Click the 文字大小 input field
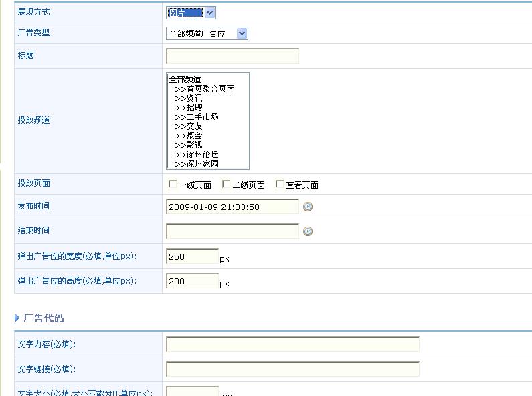This screenshot has width=532, height=396. tap(192, 391)
